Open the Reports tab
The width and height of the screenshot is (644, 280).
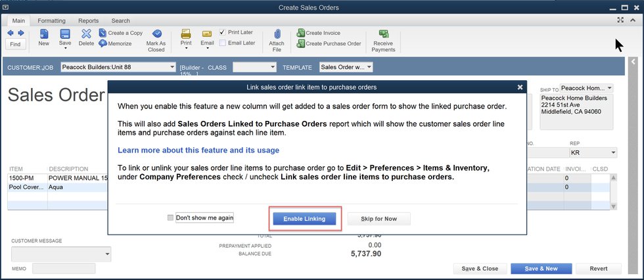88,21
